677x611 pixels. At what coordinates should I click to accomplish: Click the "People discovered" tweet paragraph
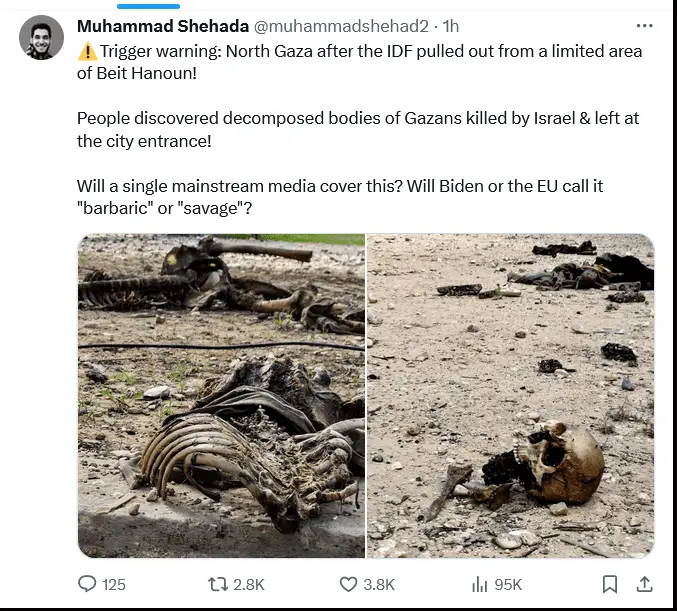pyautogui.click(x=358, y=130)
